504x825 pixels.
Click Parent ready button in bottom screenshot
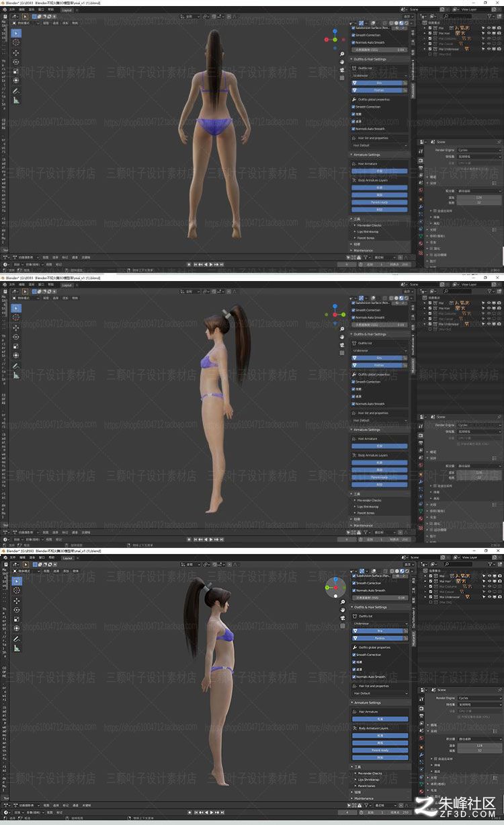pyautogui.click(x=380, y=750)
